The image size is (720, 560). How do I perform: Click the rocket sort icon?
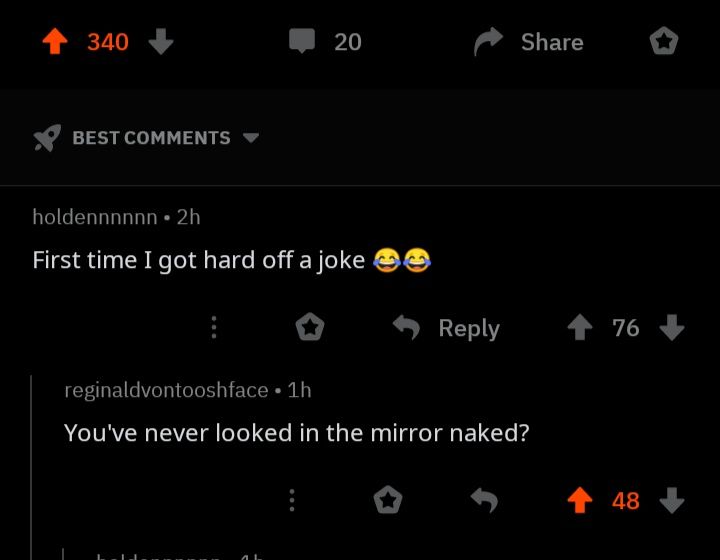pyautogui.click(x=47, y=138)
